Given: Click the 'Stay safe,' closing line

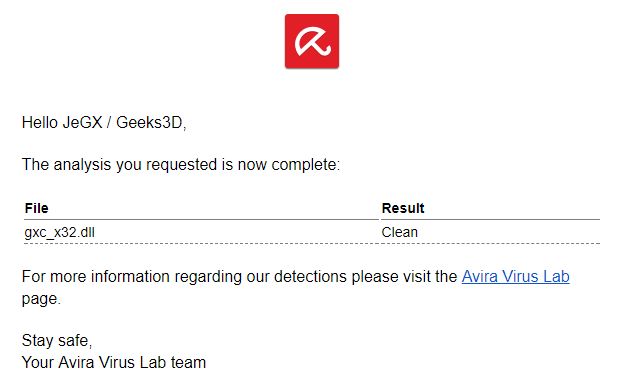Looking at the screenshot, I should [x=57, y=340].
